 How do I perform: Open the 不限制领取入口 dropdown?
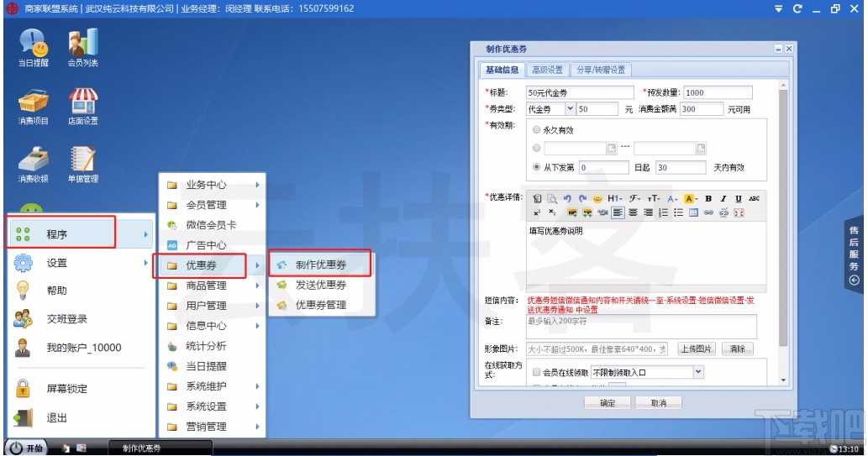(698, 372)
